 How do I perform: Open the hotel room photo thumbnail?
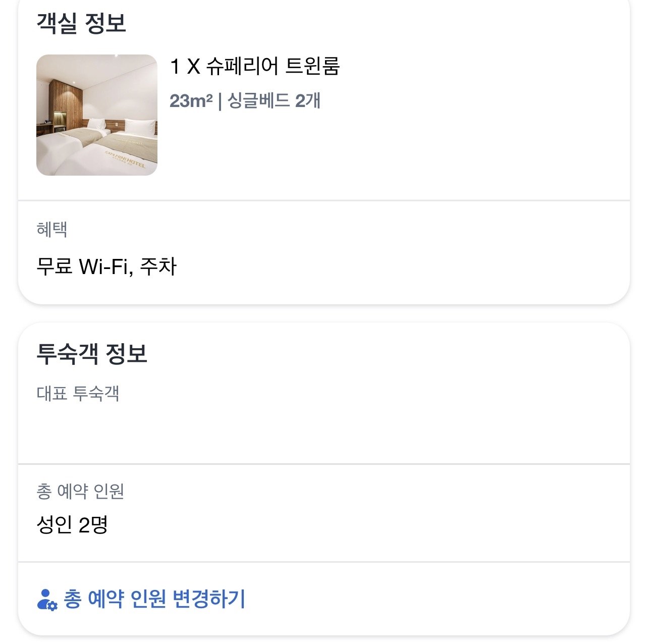pos(97,115)
